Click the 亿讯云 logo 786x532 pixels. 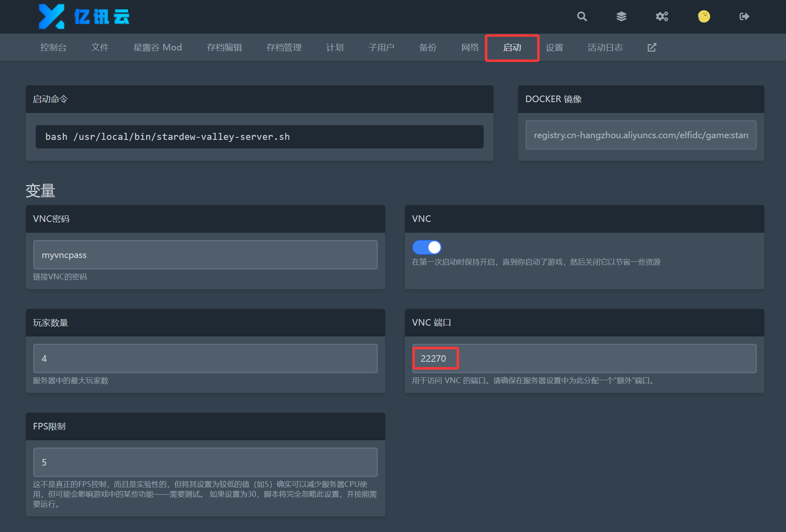(x=84, y=16)
